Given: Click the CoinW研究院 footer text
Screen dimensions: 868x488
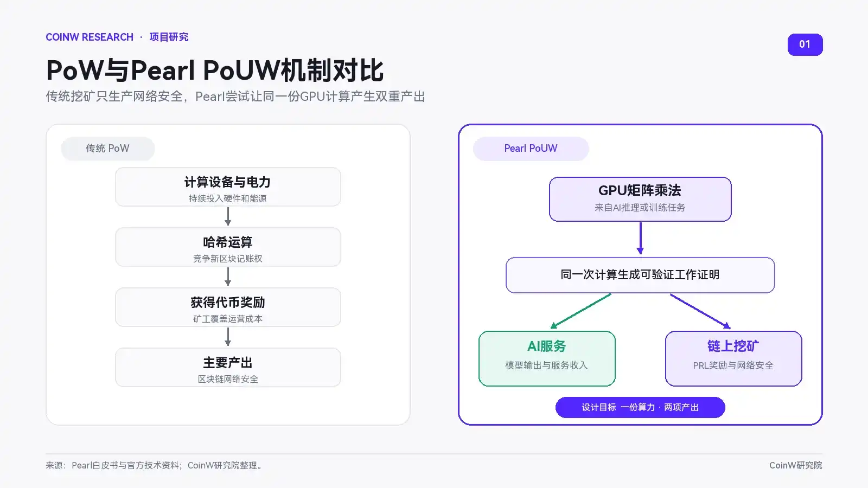Looking at the screenshot, I should [x=795, y=465].
